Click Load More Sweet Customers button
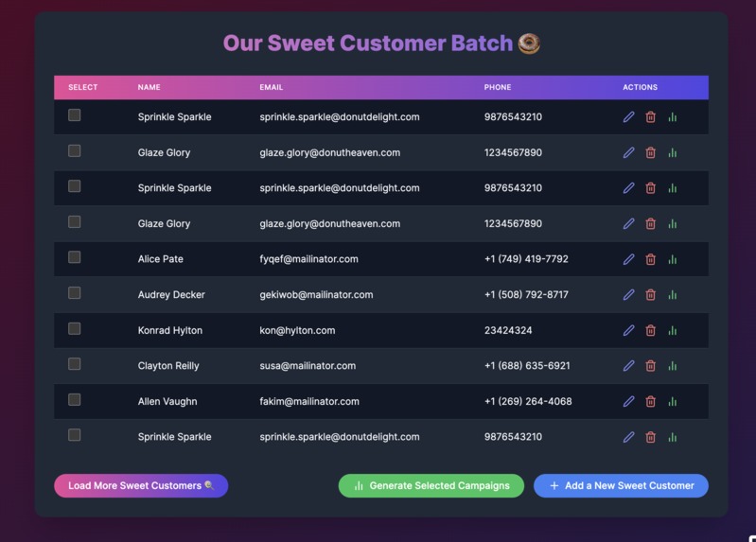This screenshot has height=542, width=756. coord(141,485)
